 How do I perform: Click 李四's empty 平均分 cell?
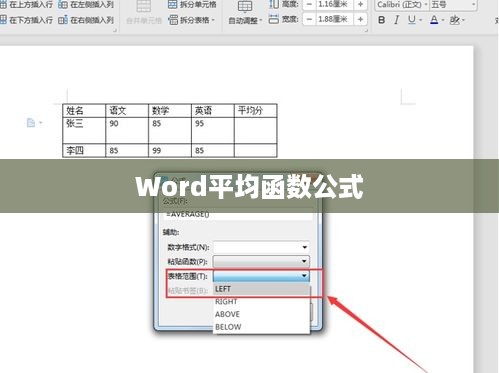tap(256, 151)
